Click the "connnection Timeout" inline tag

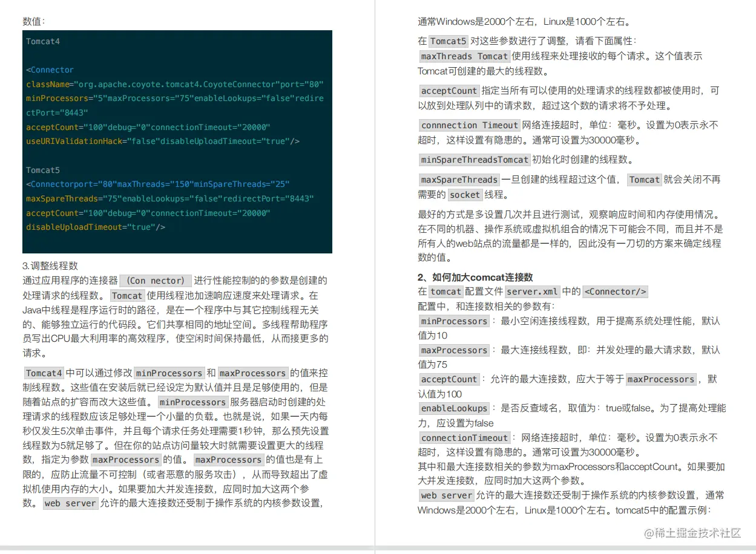[469, 125]
